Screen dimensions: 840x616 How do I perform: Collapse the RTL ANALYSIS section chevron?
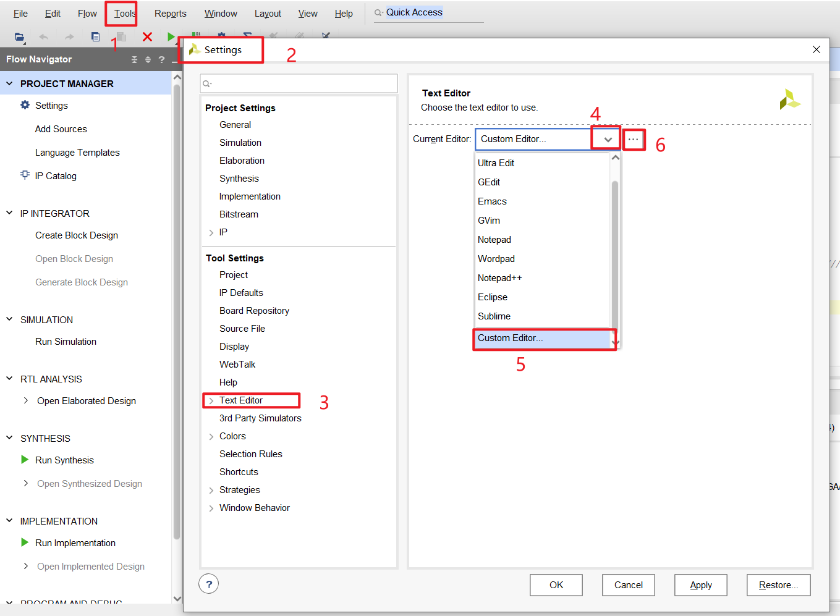[9, 379]
